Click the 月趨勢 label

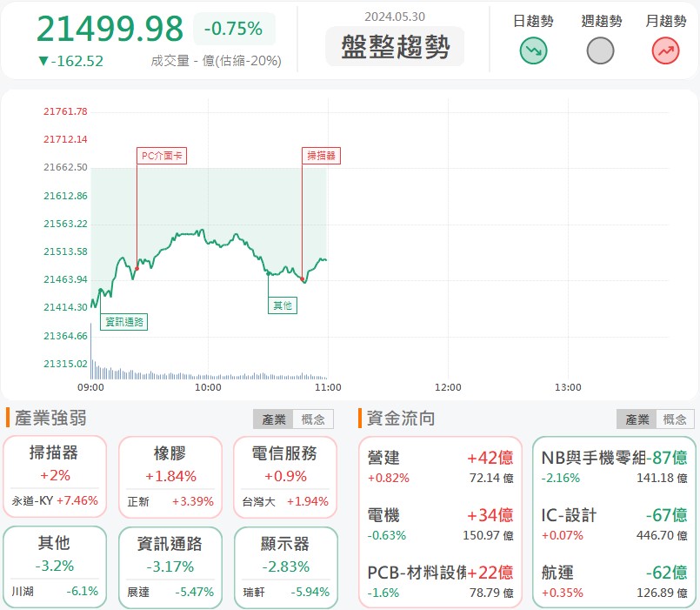[x=665, y=21]
